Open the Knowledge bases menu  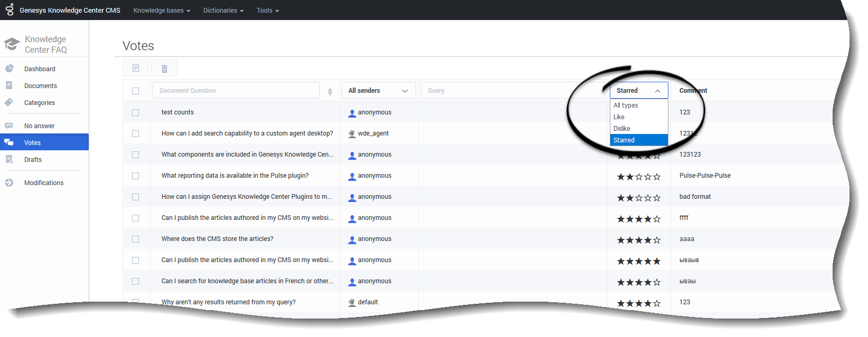(162, 11)
